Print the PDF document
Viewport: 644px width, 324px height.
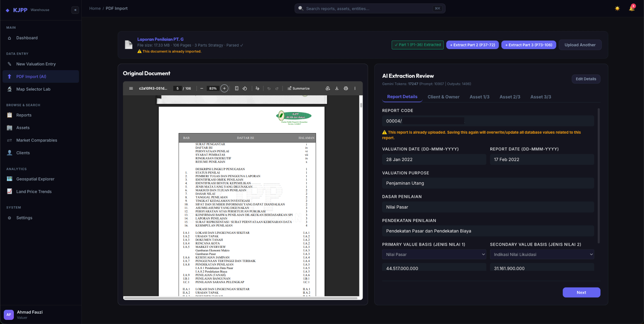[346, 88]
